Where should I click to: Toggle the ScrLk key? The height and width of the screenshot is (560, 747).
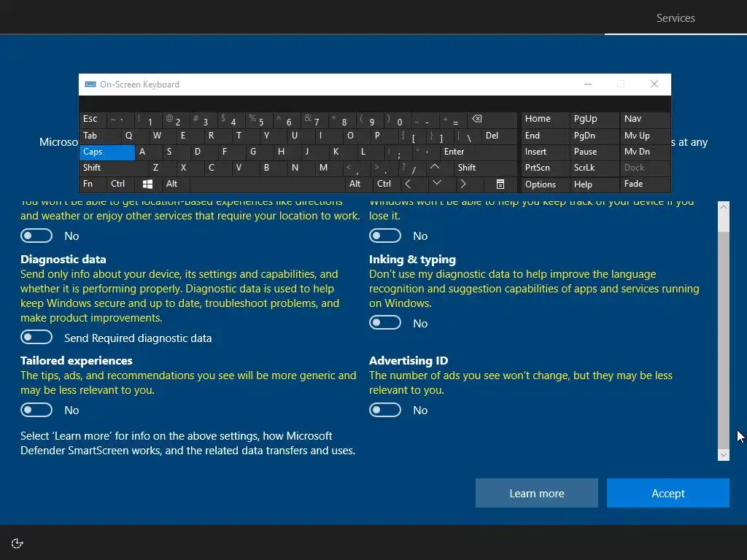(x=595, y=168)
